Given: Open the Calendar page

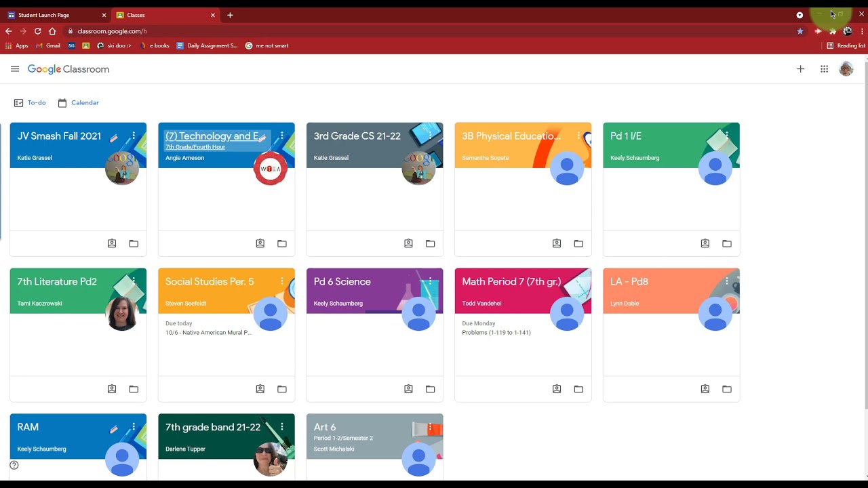Looking at the screenshot, I should [x=79, y=103].
